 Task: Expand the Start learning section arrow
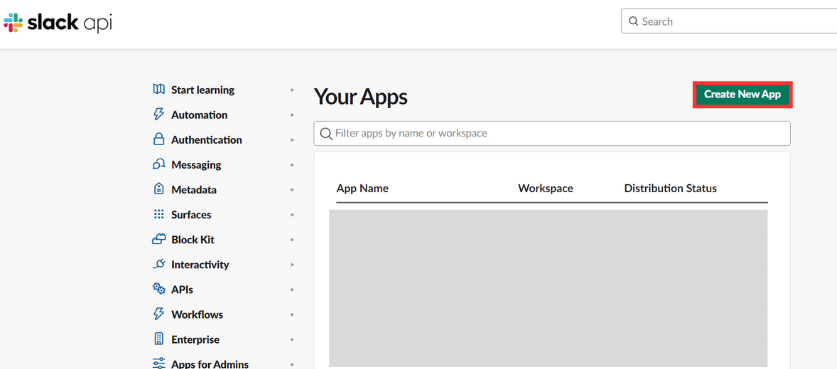[292, 90]
